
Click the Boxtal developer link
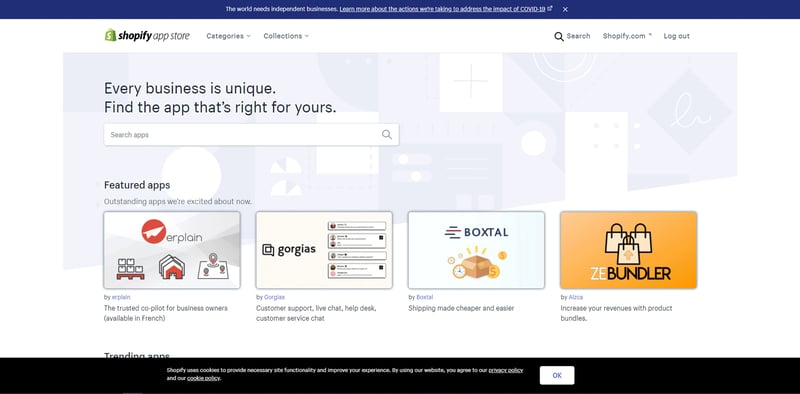(x=424, y=297)
